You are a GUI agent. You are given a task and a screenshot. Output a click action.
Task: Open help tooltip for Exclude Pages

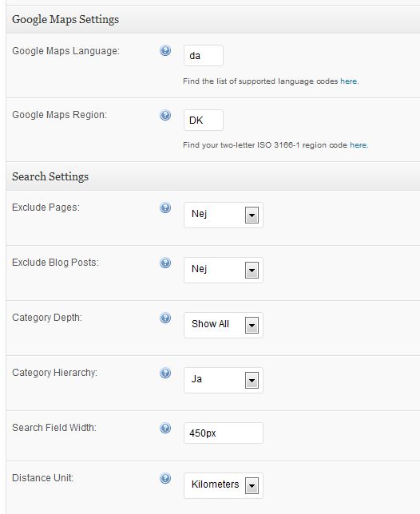tap(165, 208)
